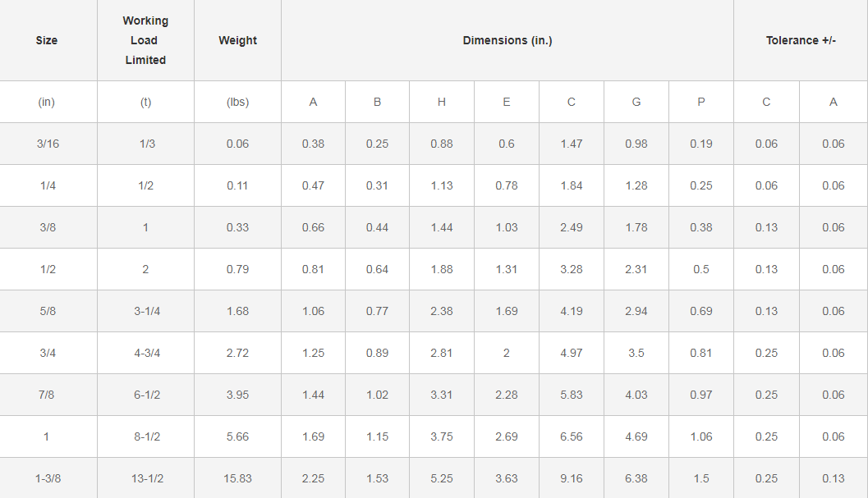868x498 pixels.
Task: Select the Working Load Limited header cell
Action: [x=145, y=40]
